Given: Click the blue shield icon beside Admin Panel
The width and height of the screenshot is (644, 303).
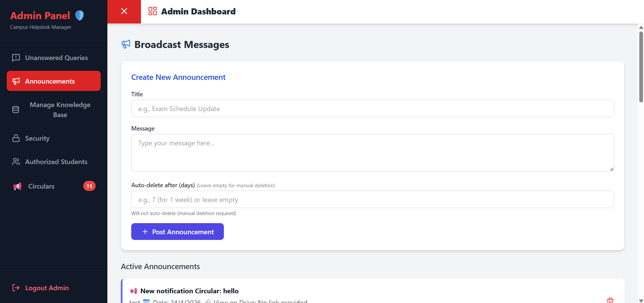Looking at the screenshot, I should pos(80,15).
